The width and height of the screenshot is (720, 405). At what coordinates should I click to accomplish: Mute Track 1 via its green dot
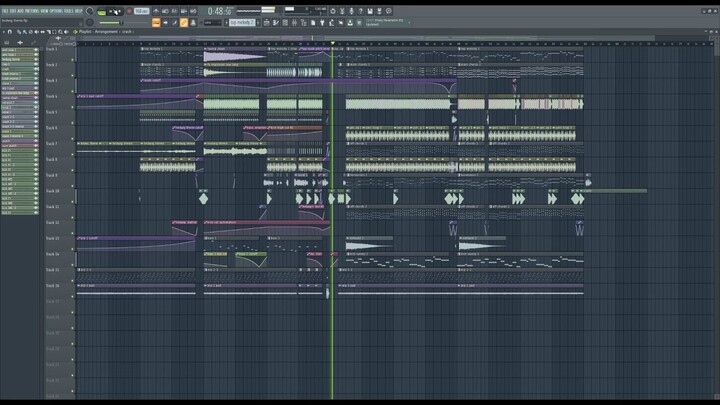(x=72, y=60)
